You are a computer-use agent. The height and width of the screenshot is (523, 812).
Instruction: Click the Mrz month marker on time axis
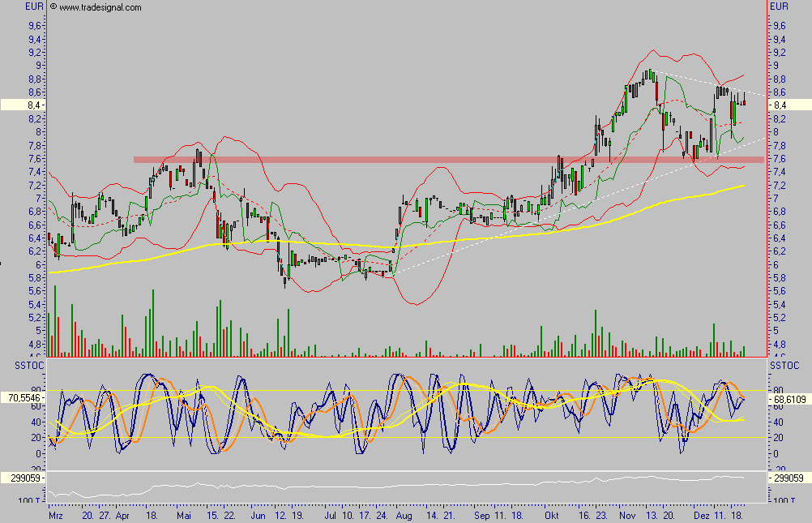click(56, 515)
